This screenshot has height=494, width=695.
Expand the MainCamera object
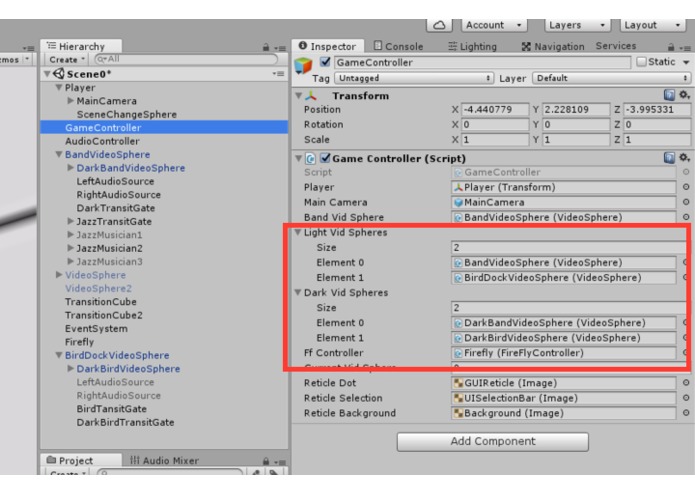(x=70, y=101)
